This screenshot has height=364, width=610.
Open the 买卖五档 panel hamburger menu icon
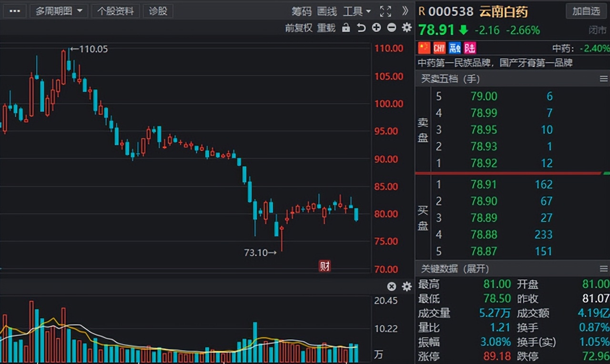[x=603, y=79]
